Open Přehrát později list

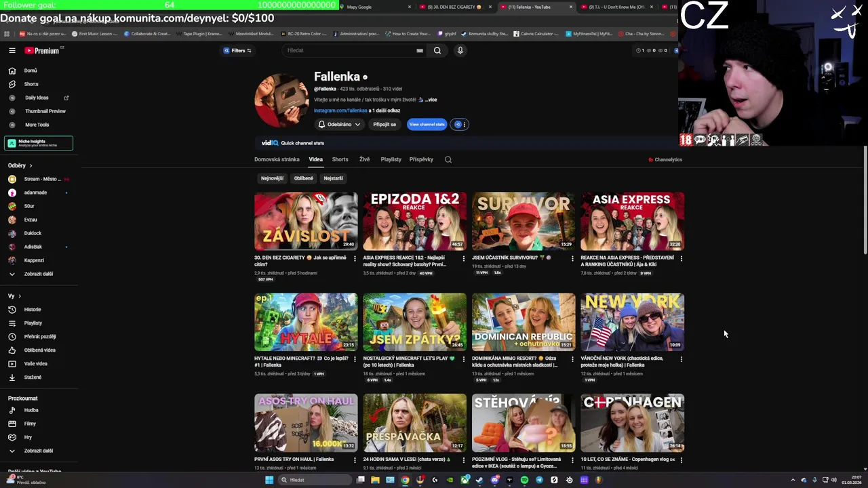tap(40, 337)
